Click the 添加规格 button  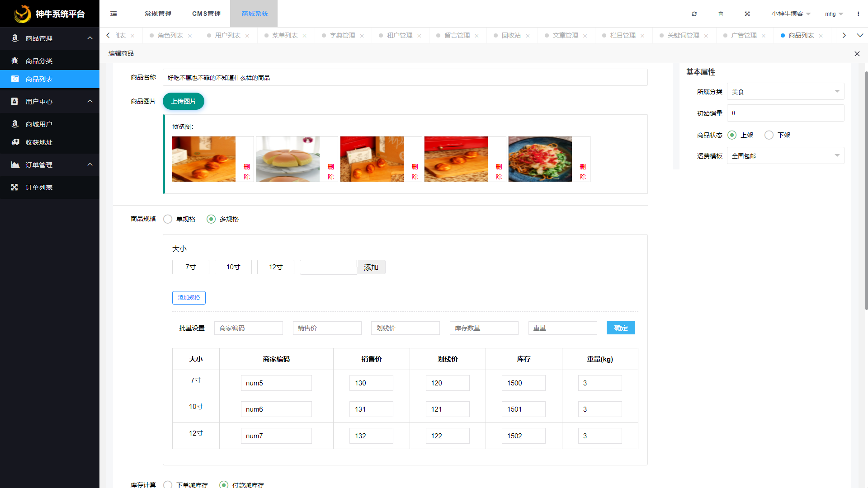tap(189, 297)
